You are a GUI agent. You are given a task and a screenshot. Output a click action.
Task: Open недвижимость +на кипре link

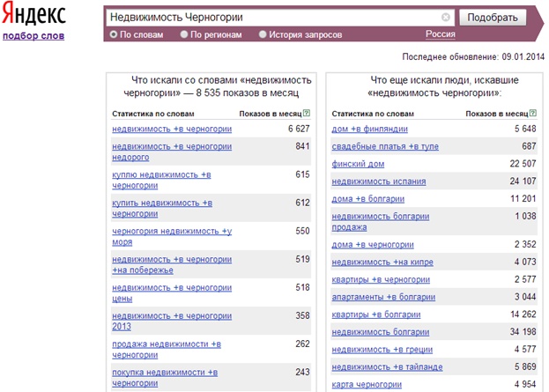click(x=382, y=262)
